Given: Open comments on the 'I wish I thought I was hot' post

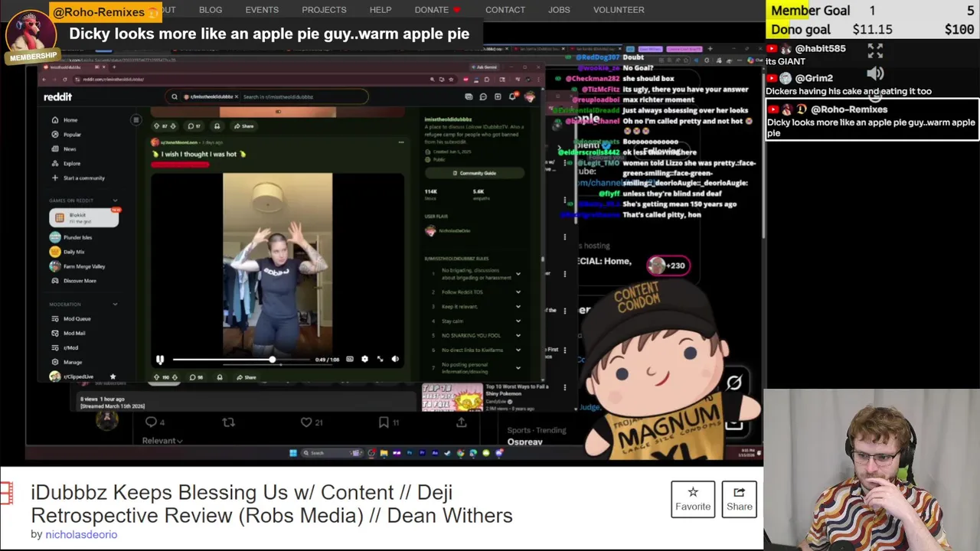Looking at the screenshot, I should click(x=195, y=377).
